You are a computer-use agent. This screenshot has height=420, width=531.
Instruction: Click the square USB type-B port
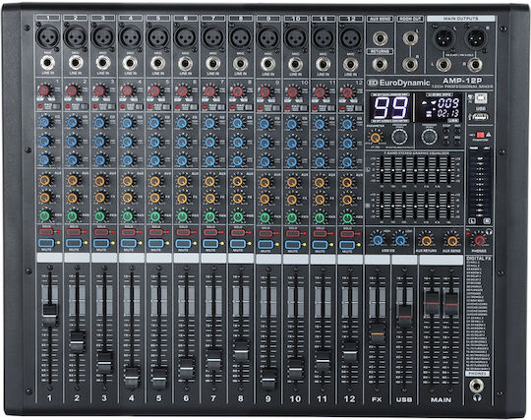pos(480,98)
